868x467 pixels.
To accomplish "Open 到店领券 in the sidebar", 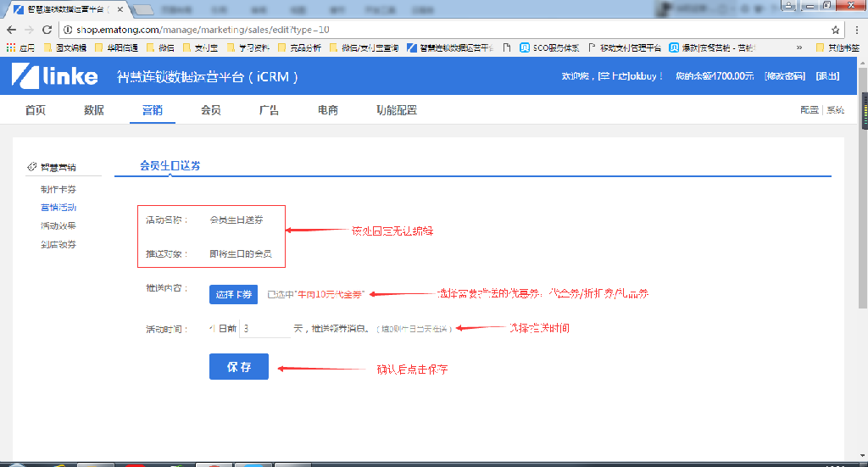I will 58,244.
